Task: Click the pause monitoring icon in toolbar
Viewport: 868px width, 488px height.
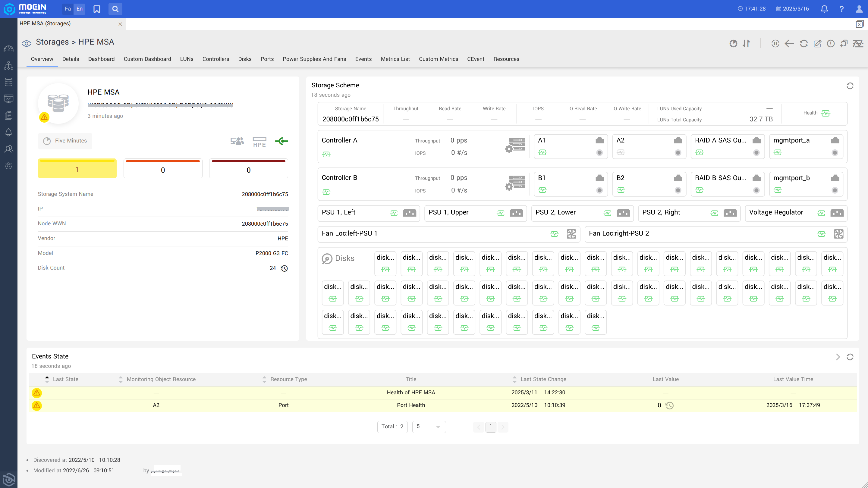Action: point(775,43)
